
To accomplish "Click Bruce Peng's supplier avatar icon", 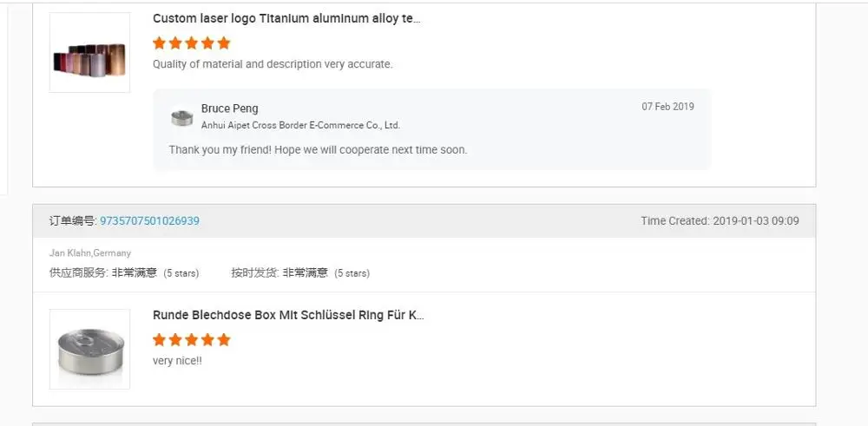I will pos(182,116).
